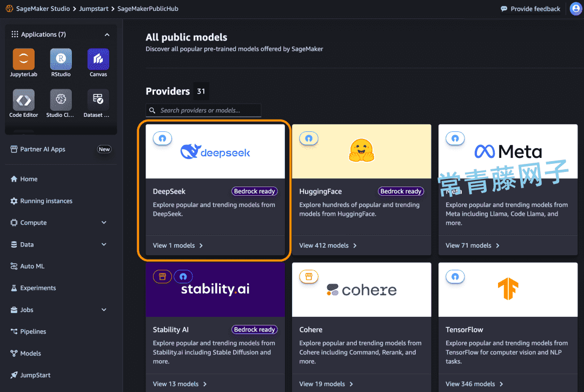584x392 pixels.
Task: Collapse the Applications panel chevron
Action: tap(107, 35)
